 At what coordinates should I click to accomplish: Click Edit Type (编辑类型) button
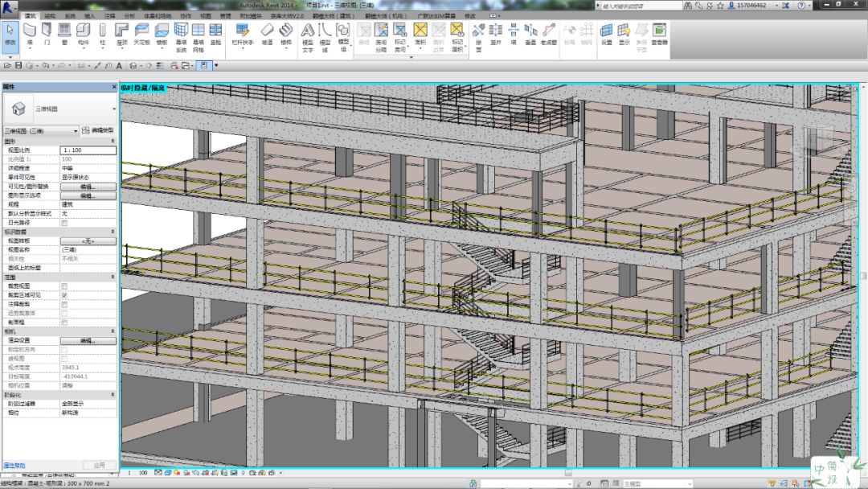point(98,131)
